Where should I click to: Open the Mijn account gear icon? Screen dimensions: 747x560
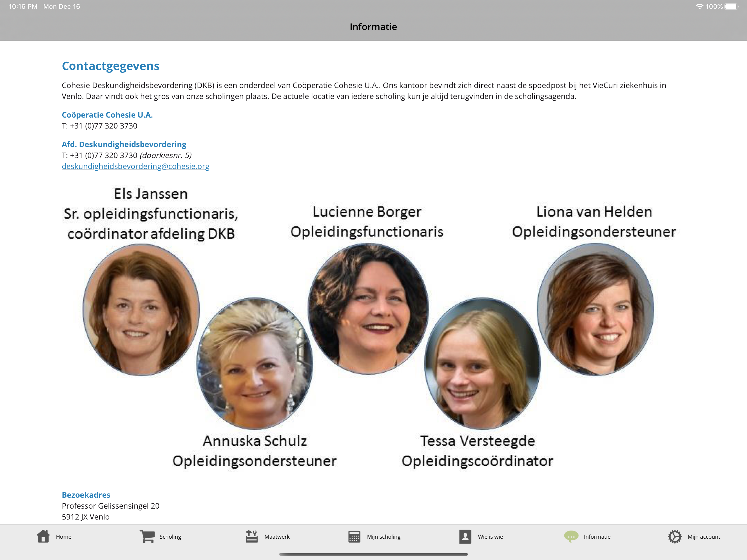675,536
